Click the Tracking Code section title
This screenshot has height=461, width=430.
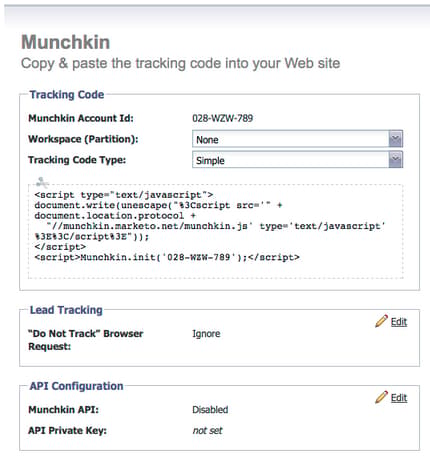(x=67, y=94)
